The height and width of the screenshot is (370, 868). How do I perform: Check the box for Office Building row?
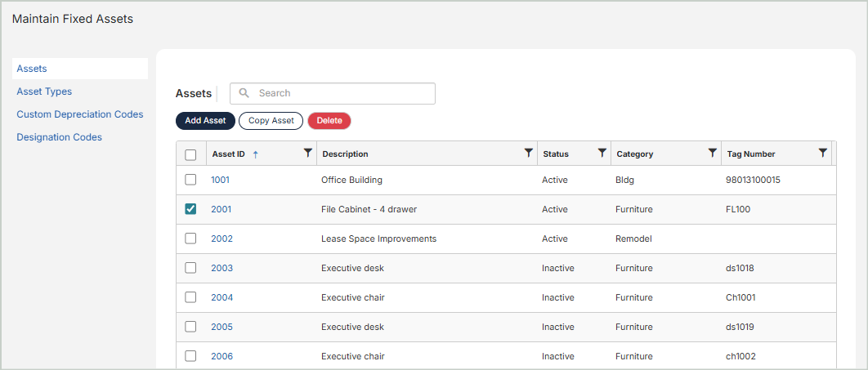[190, 180]
